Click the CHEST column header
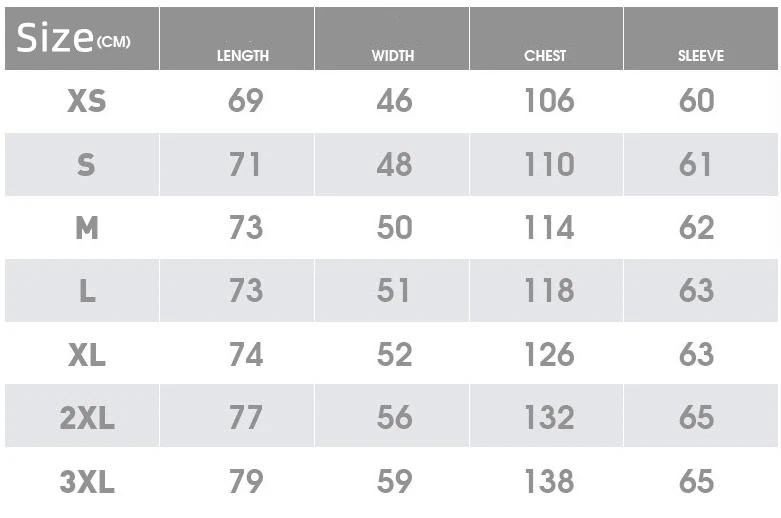 (545, 56)
